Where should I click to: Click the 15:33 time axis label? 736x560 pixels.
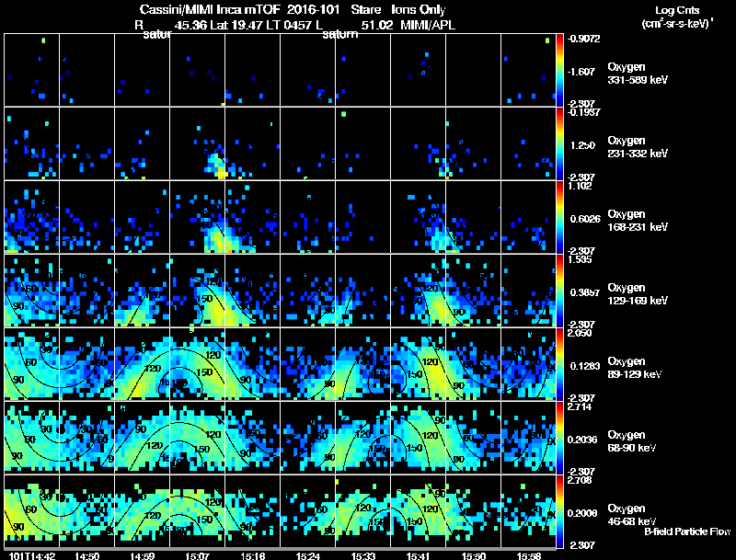coord(362,556)
